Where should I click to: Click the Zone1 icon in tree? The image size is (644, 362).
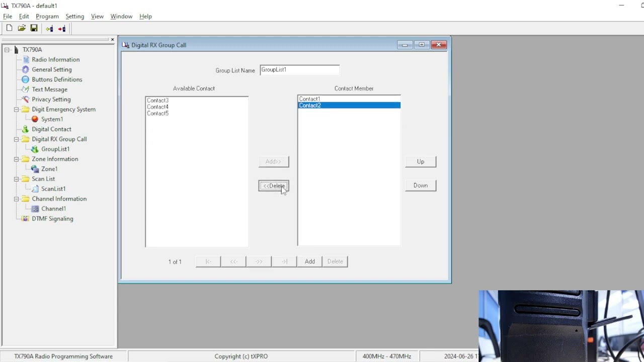35,169
